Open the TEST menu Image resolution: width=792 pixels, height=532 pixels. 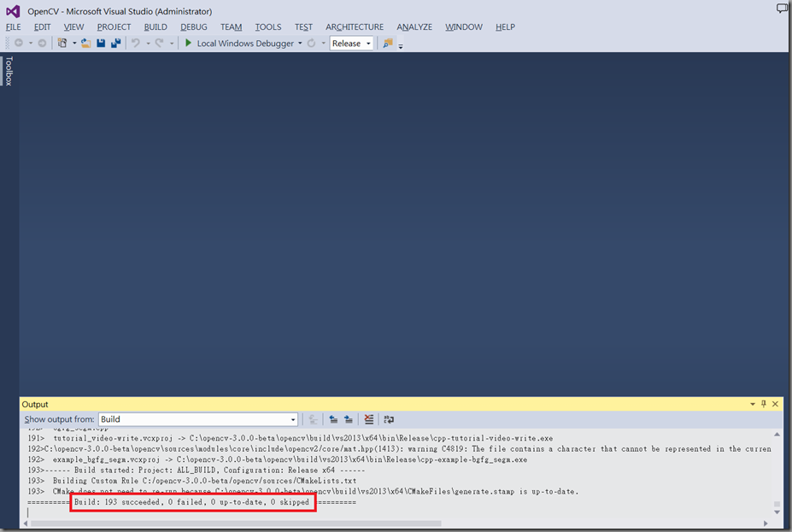point(303,26)
